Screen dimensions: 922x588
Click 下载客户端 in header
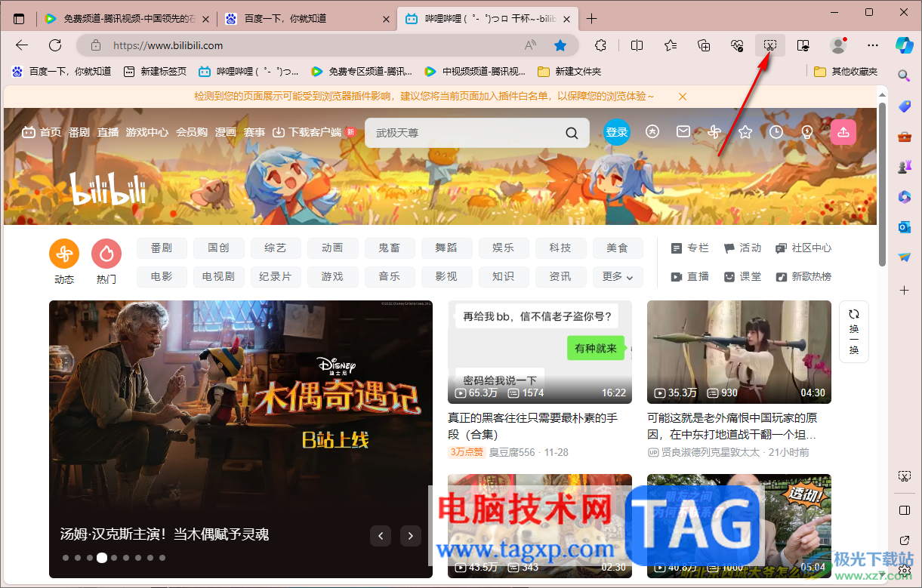tap(308, 132)
